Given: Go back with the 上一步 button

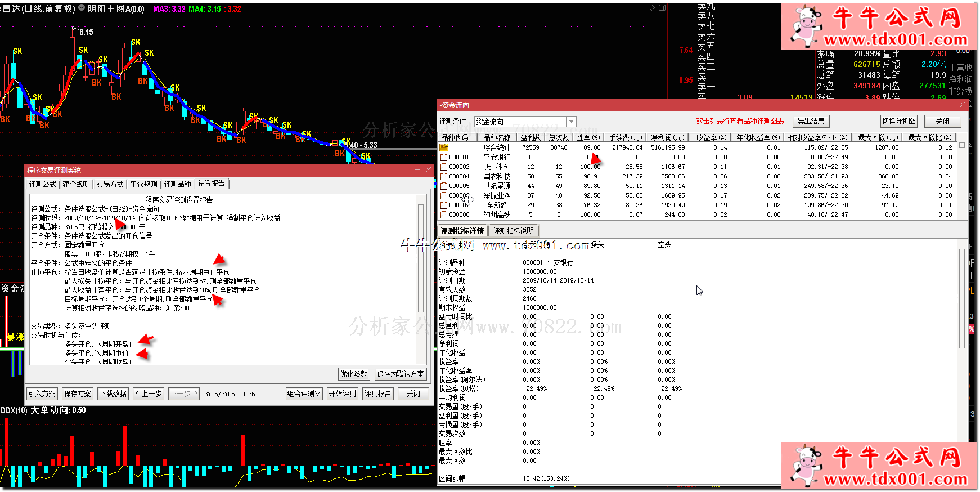Looking at the screenshot, I should click(149, 393).
